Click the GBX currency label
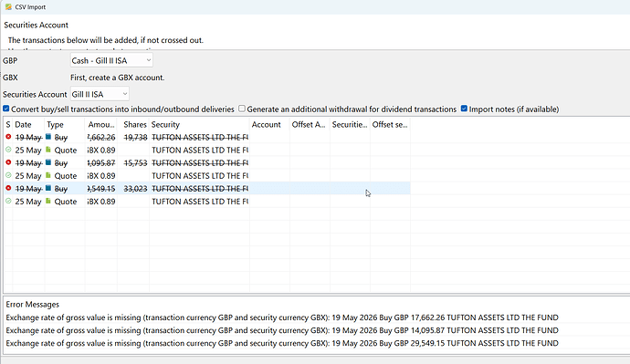This screenshot has width=630, height=364. click(x=10, y=78)
